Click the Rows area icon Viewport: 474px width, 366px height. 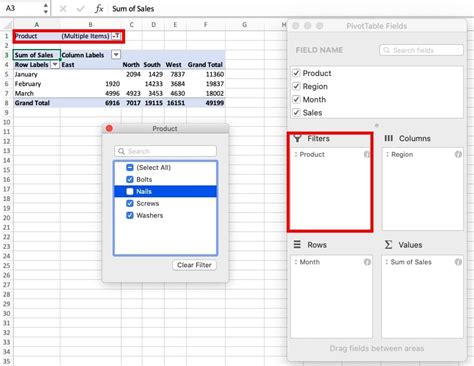[297, 245]
